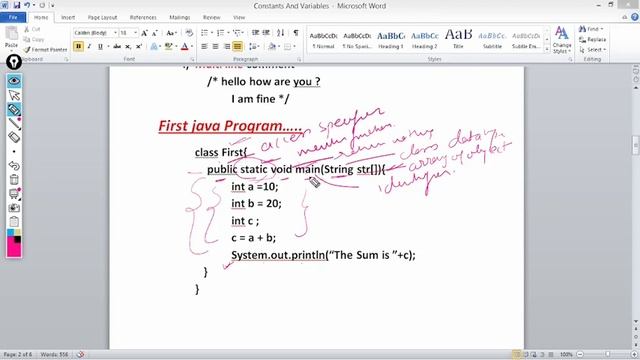Open the File tab
Screen dimensions: 640x360
[x=13, y=17]
